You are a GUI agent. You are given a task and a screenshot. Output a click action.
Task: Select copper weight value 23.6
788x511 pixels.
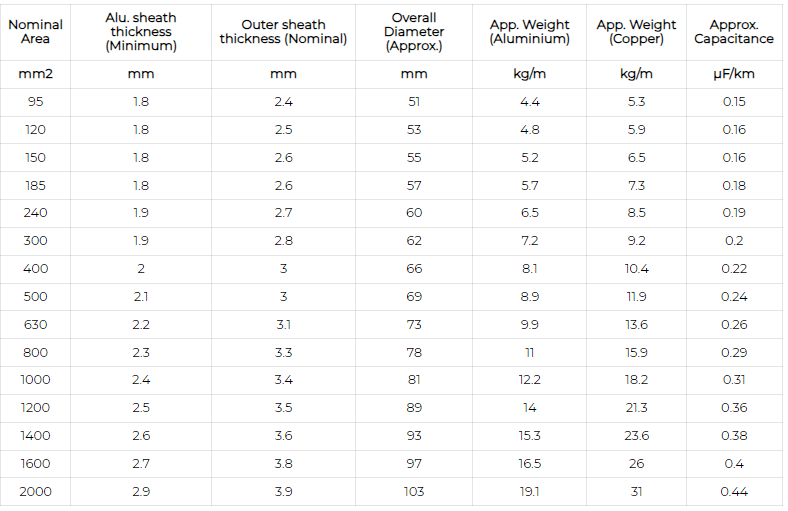point(636,435)
